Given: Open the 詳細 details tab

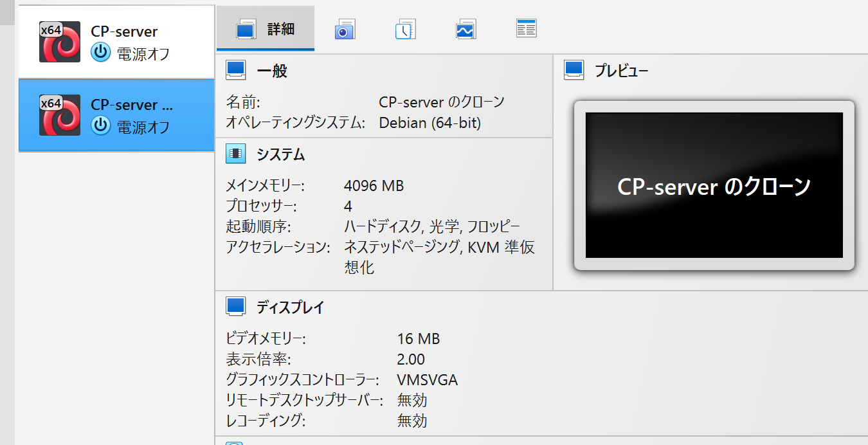Looking at the screenshot, I should pos(266,28).
